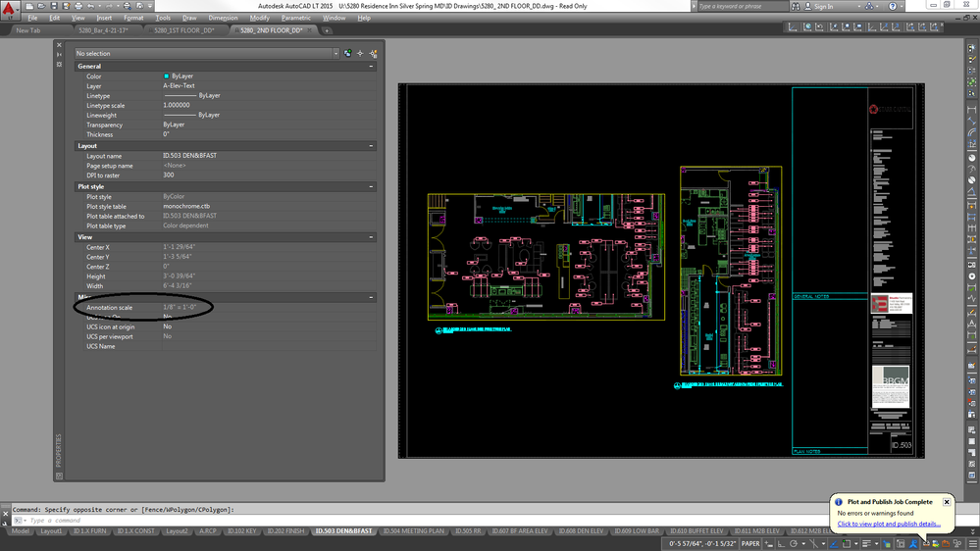
Task: Collapse the General properties section
Action: pos(371,67)
